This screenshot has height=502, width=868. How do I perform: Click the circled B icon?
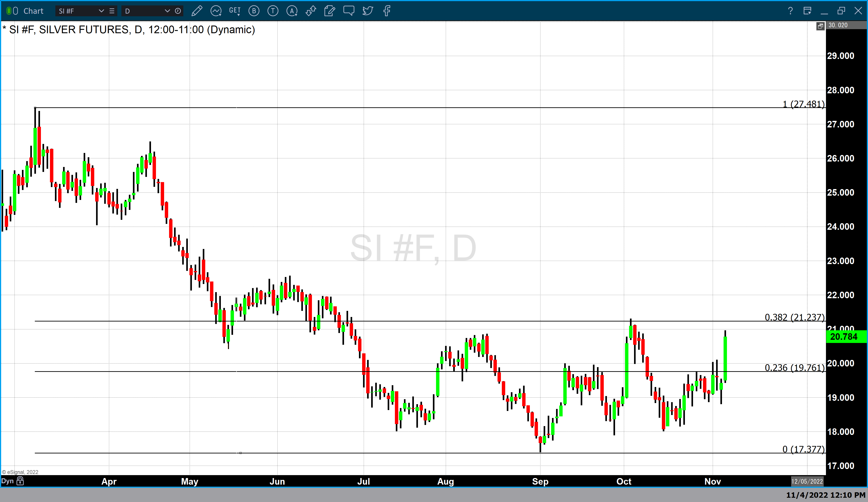click(x=254, y=11)
